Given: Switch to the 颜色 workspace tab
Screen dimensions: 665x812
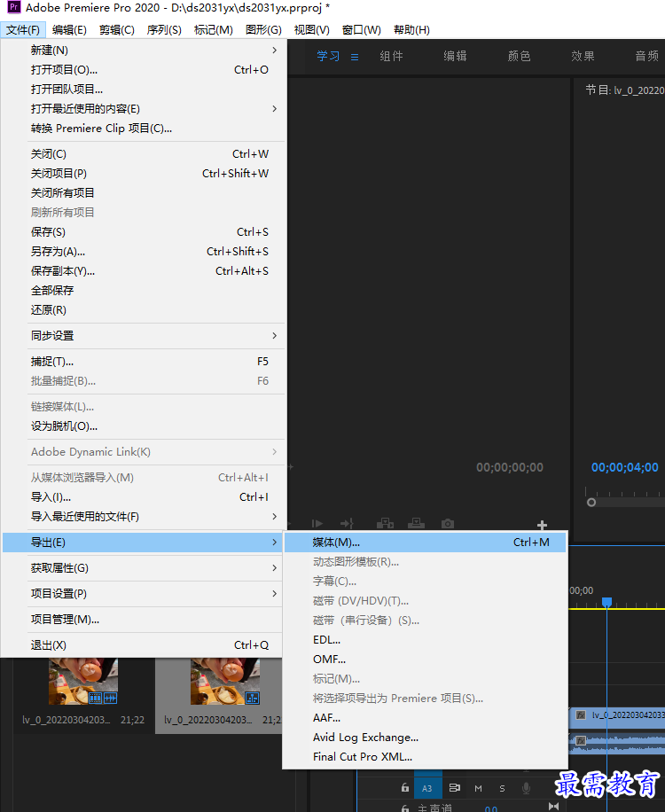Looking at the screenshot, I should pos(519,56).
